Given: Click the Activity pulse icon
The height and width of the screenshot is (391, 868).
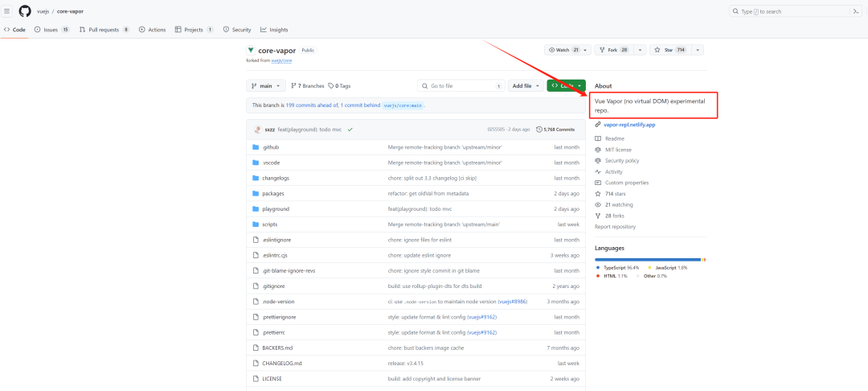Looking at the screenshot, I should click(597, 171).
